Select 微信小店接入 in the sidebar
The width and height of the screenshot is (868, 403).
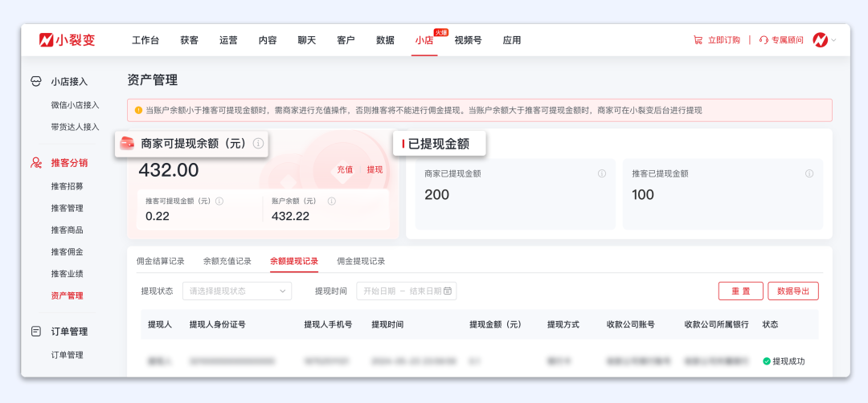pyautogui.click(x=75, y=105)
